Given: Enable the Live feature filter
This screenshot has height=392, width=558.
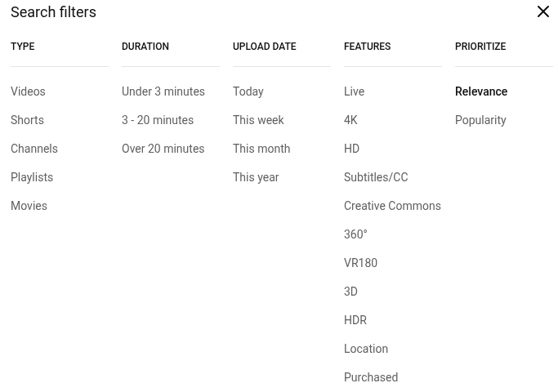Looking at the screenshot, I should pyautogui.click(x=355, y=91).
